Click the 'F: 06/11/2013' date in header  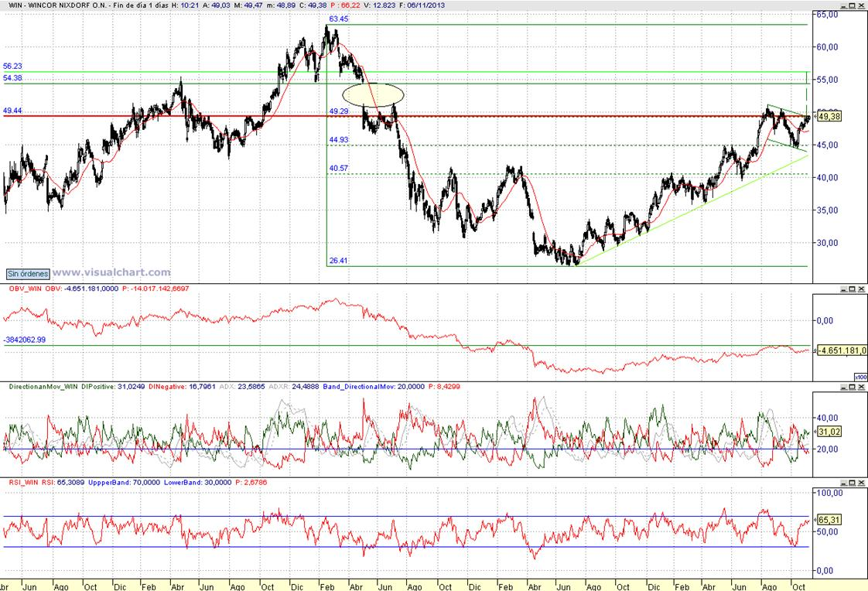pyautogui.click(x=422, y=5)
